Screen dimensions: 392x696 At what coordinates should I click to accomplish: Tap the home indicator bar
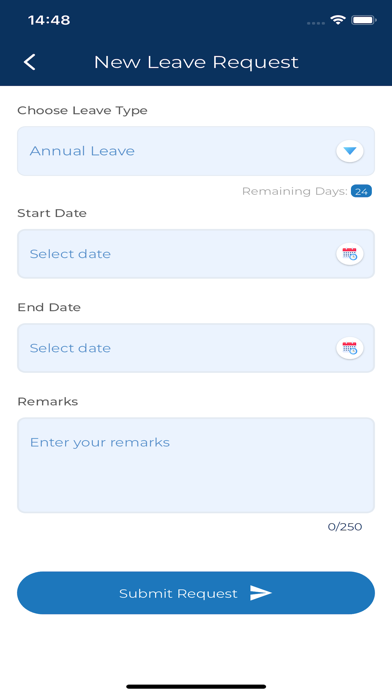(x=196, y=687)
